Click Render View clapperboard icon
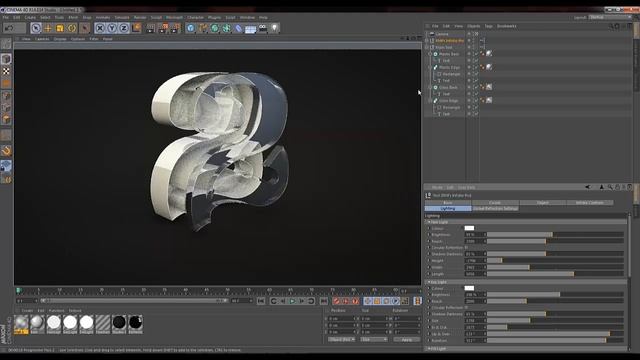 151,28
